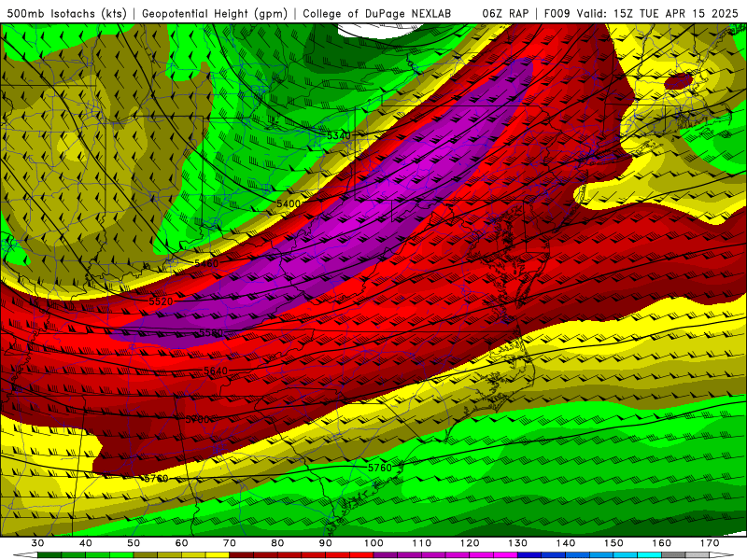Click the 110 value on the color scale
This screenshot has width=747, height=560.
(x=422, y=543)
